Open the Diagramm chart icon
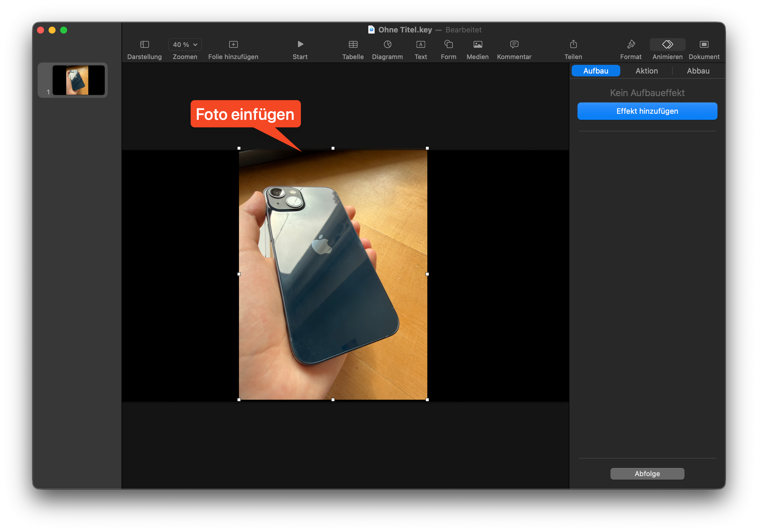The image size is (758, 532). click(x=387, y=44)
